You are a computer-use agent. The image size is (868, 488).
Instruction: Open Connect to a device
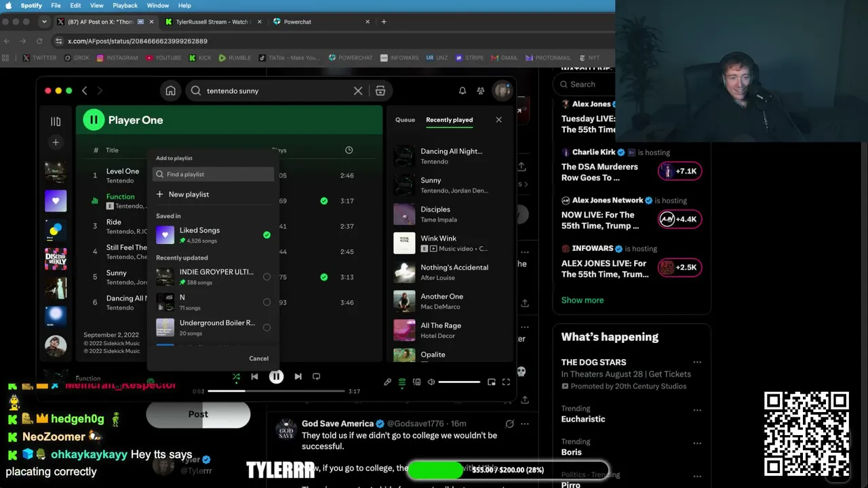click(416, 382)
